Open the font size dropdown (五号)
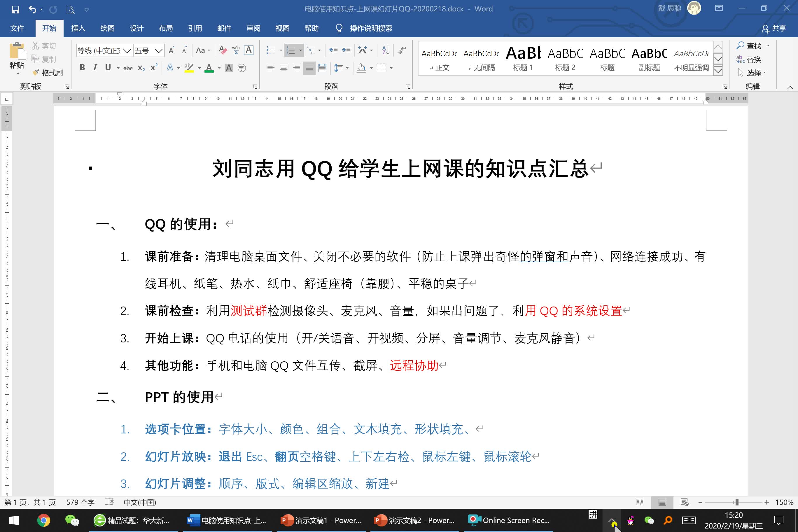Viewport: 798px width, 532px height. point(158,51)
